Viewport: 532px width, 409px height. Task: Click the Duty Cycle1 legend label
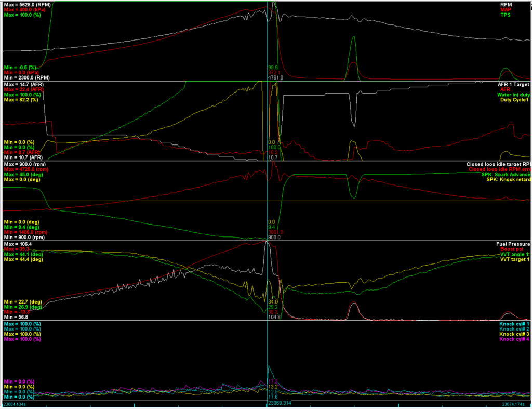pos(514,100)
